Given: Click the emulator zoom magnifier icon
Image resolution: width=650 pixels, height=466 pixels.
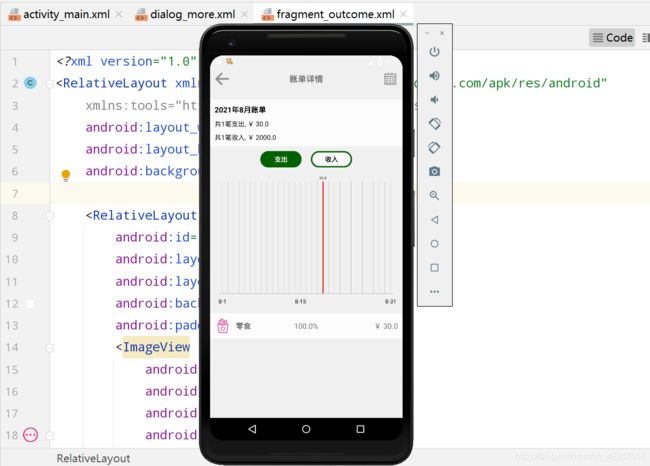Looking at the screenshot, I should pyautogui.click(x=434, y=195).
